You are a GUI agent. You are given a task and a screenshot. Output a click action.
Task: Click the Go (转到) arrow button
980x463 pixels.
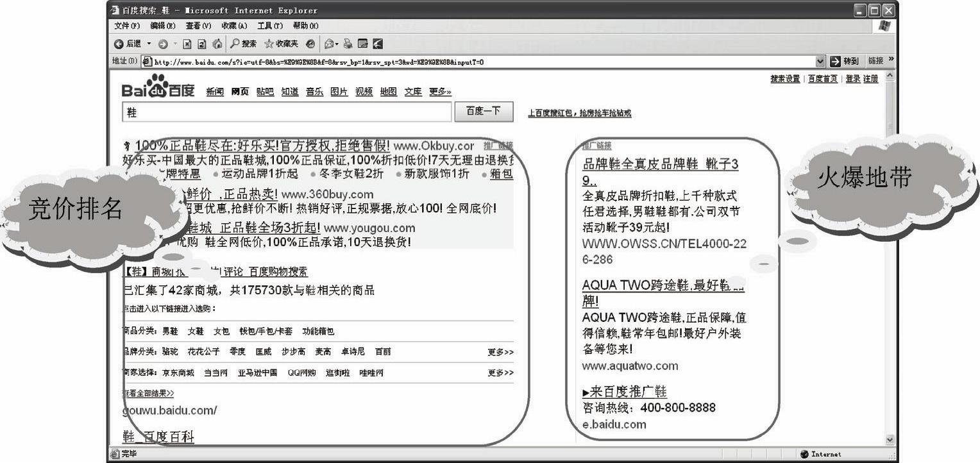tap(845, 62)
